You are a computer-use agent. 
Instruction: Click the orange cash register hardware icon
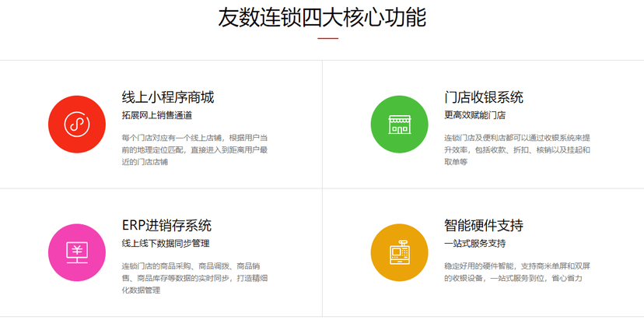point(399,252)
